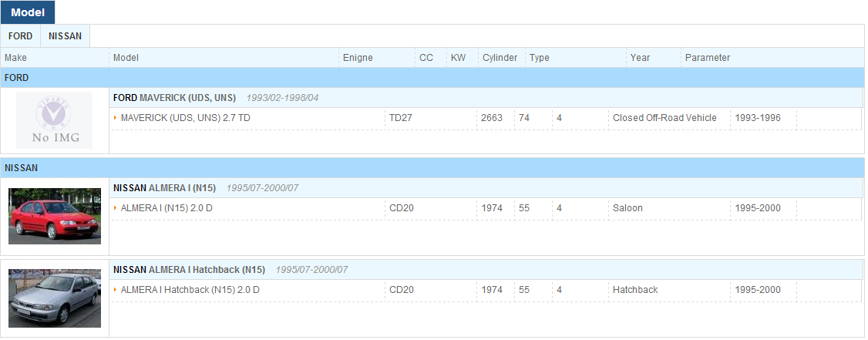This screenshot has height=340, width=868.
Task: Open the red Nissan Almera I saloon photo
Action: [x=55, y=216]
